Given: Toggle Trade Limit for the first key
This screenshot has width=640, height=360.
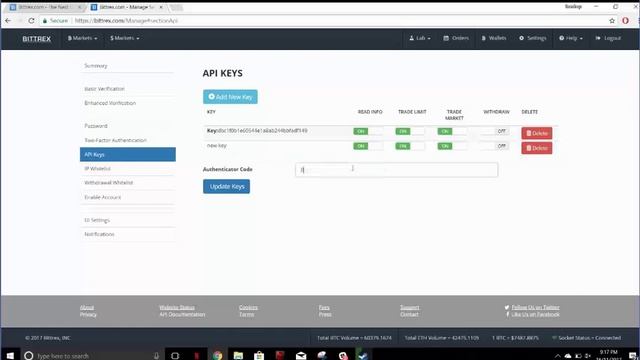Looking at the screenshot, I should 410,131.
